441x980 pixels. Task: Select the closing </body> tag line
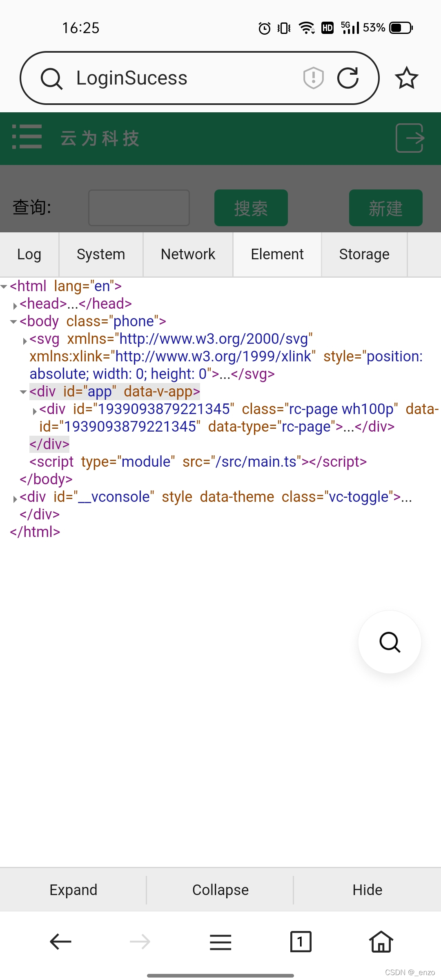(x=46, y=479)
